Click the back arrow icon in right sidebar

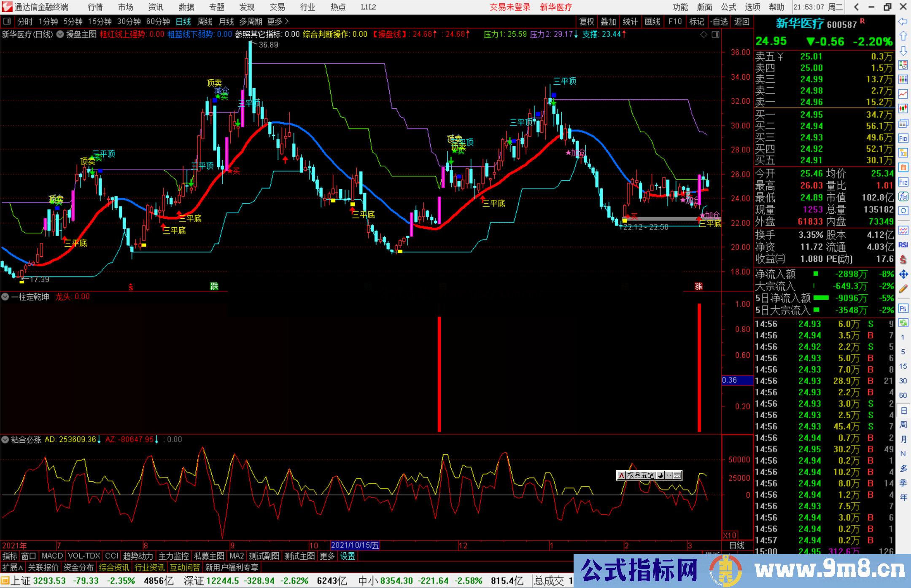click(903, 21)
